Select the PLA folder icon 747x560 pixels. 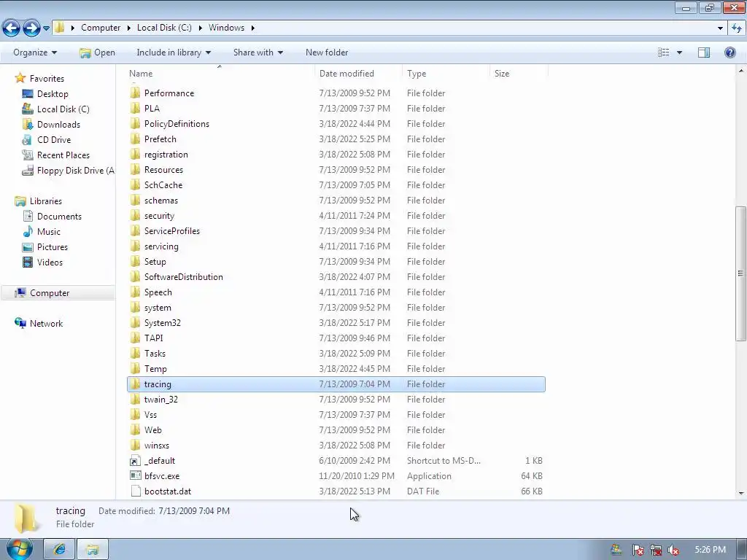coord(135,108)
